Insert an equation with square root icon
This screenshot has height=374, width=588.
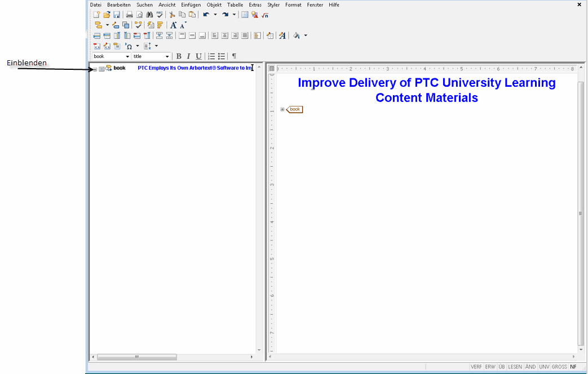point(265,15)
